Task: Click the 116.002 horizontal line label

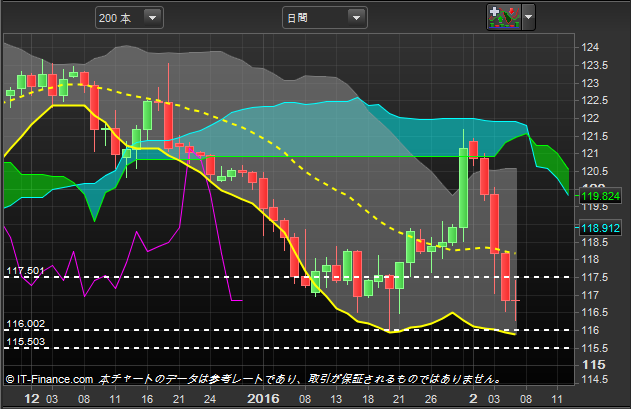Action: coord(25,324)
